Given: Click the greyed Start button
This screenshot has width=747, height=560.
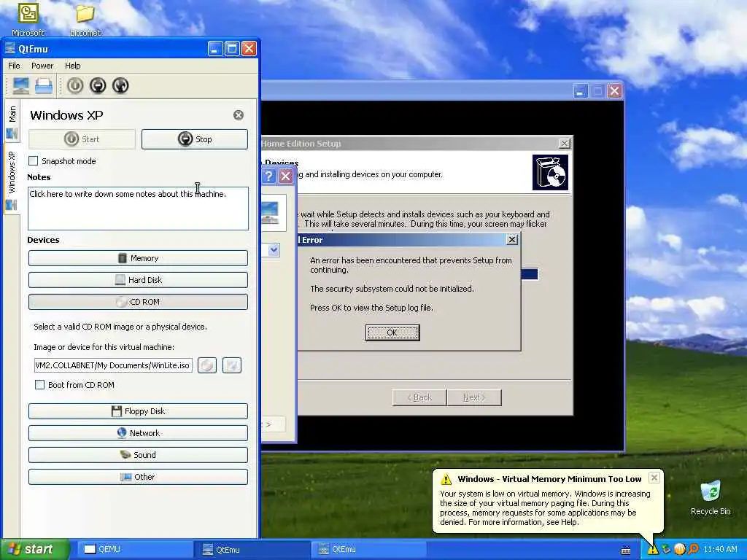Looking at the screenshot, I should coord(82,139).
